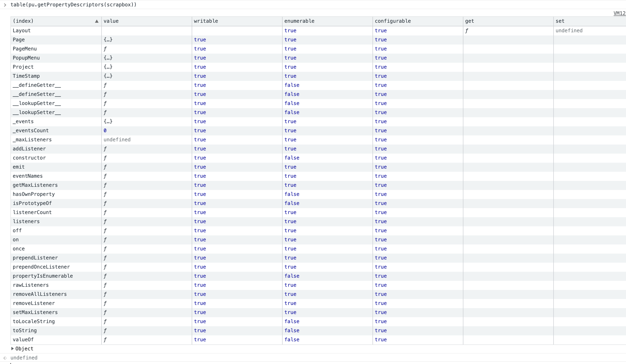626x364 pixels.
Task: Click the get column header
Action: [x=469, y=21]
